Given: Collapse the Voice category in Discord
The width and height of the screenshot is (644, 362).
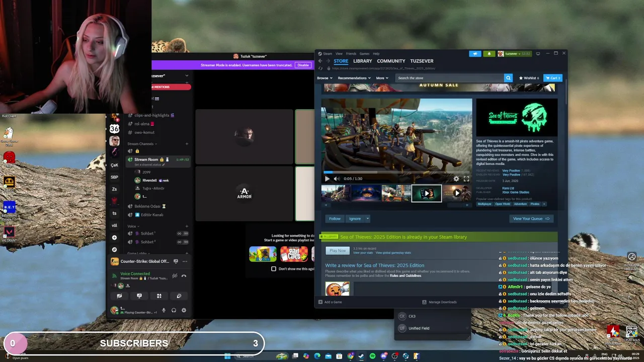Looking at the screenshot, I should click(132, 226).
